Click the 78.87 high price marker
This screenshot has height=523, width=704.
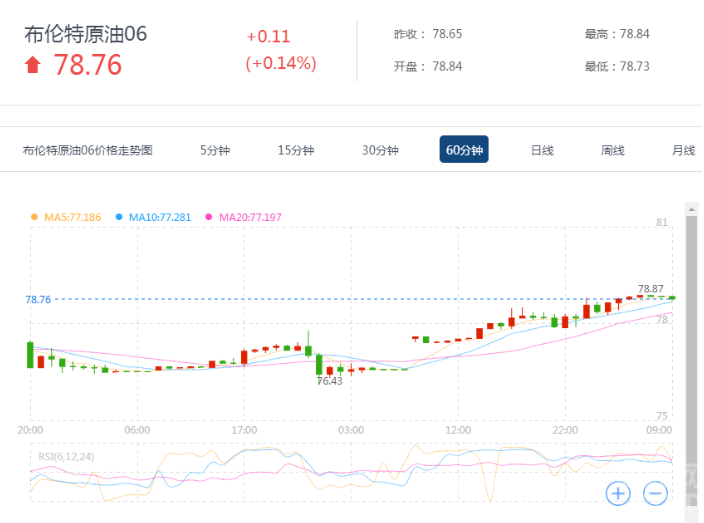coord(651,288)
